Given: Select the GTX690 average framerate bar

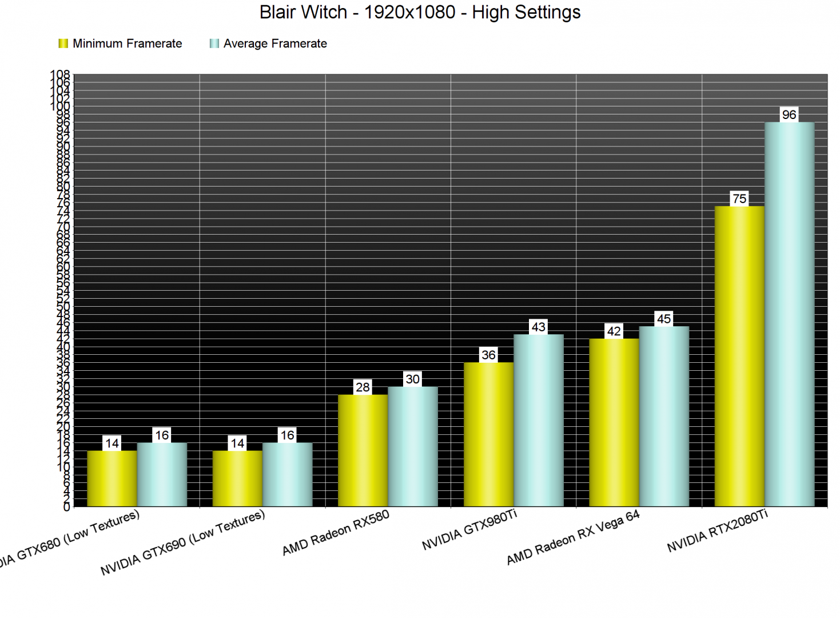Looking at the screenshot, I should click(x=287, y=474).
